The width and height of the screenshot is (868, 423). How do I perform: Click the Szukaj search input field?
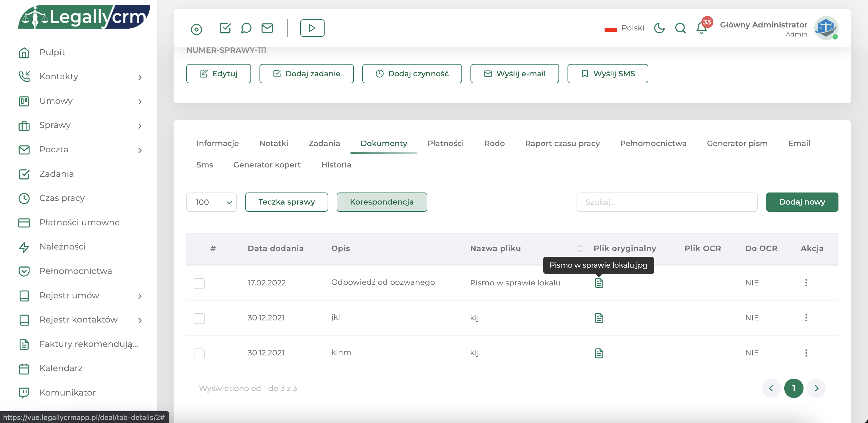pyautogui.click(x=666, y=202)
